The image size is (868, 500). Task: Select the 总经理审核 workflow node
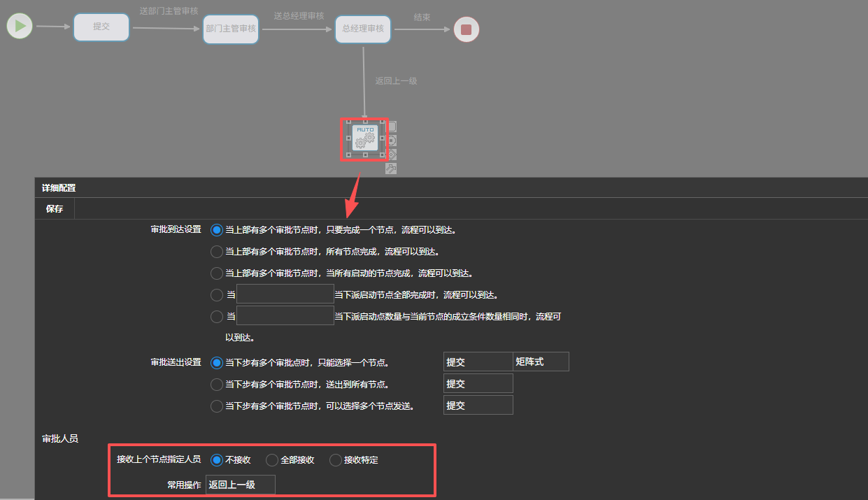click(363, 29)
